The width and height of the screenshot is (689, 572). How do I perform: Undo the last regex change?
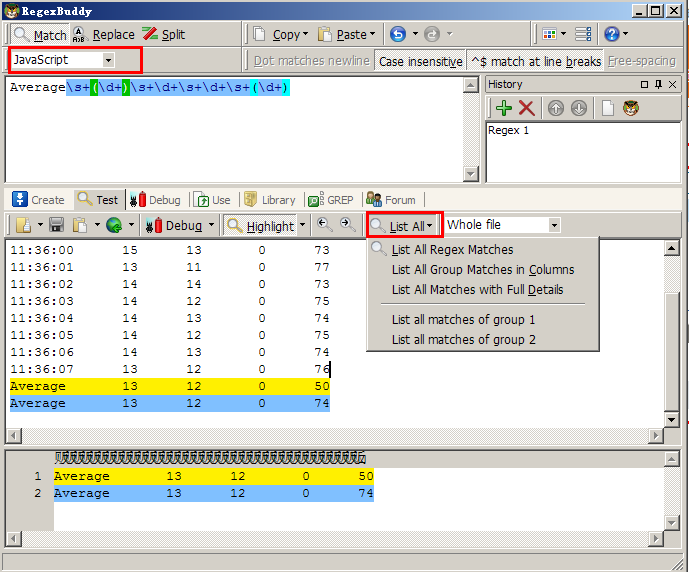398,34
